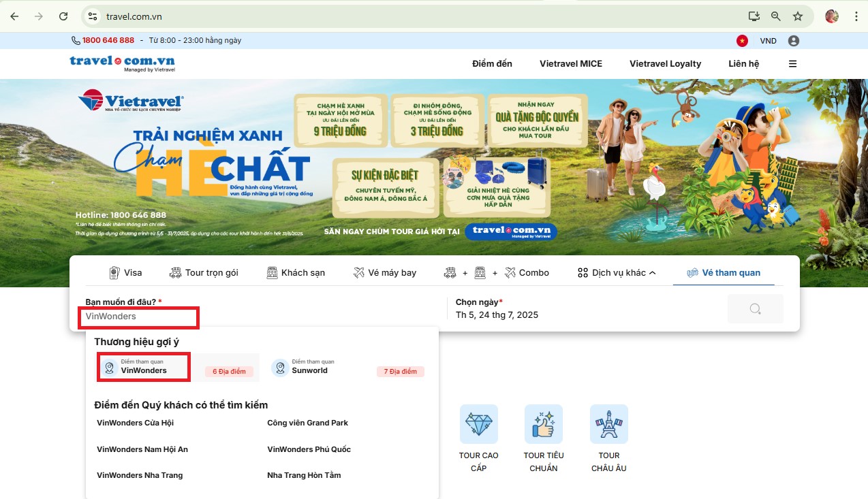Open the hamburger menu icon
Image resolution: width=868 pixels, height=499 pixels.
coord(792,63)
